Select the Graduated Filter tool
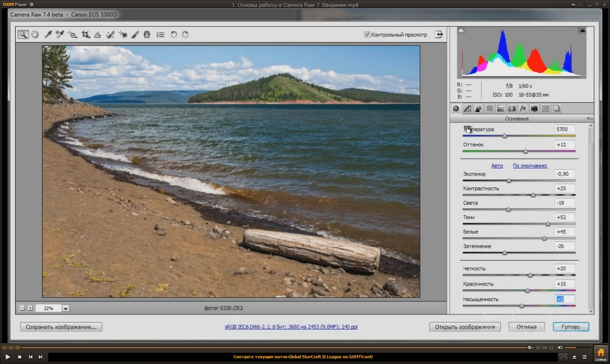Viewport: 610px width, 364px height. click(x=147, y=35)
